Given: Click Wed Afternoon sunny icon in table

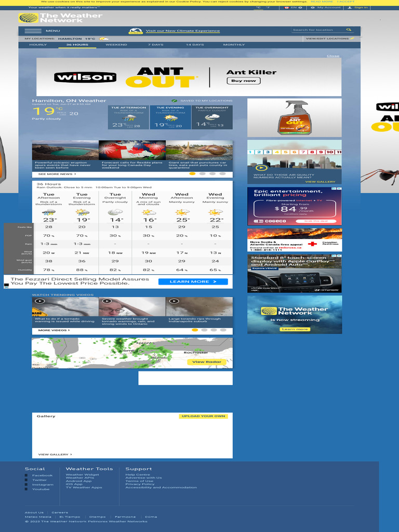Looking at the screenshot, I should (182, 212).
